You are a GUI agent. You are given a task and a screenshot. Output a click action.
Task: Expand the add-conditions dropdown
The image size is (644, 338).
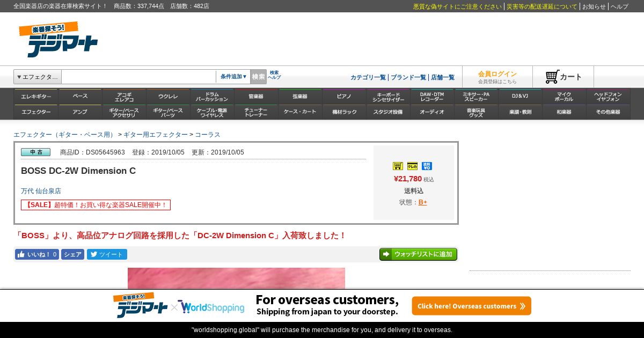coord(233,77)
